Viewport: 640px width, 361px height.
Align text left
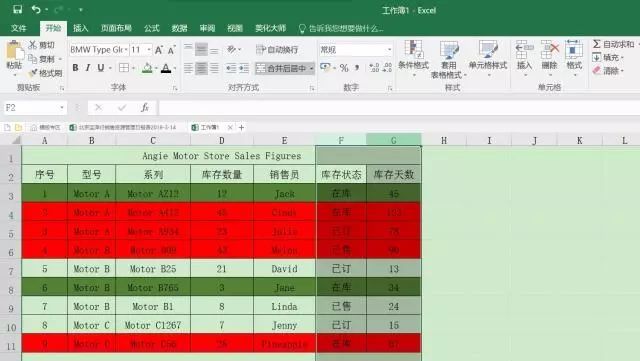[188, 68]
